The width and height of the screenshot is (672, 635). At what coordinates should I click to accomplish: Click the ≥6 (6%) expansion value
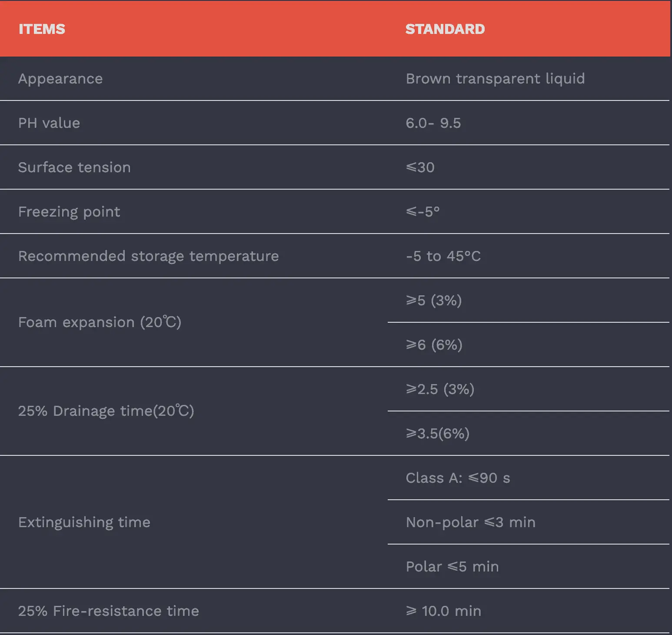point(434,345)
